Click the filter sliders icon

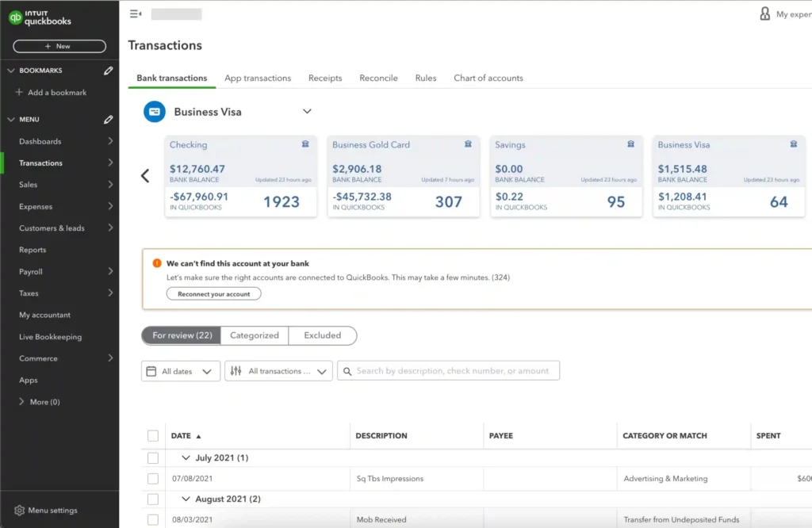pos(236,371)
